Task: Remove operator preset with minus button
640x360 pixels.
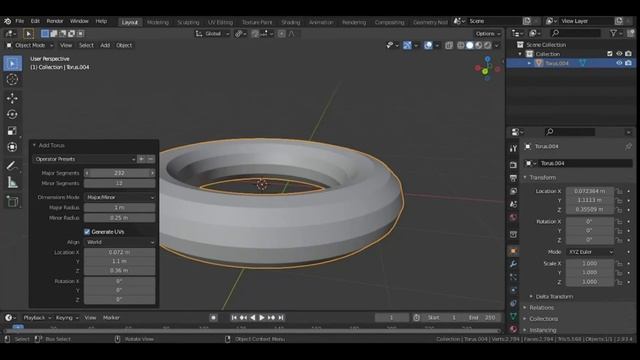Action: click(151, 159)
